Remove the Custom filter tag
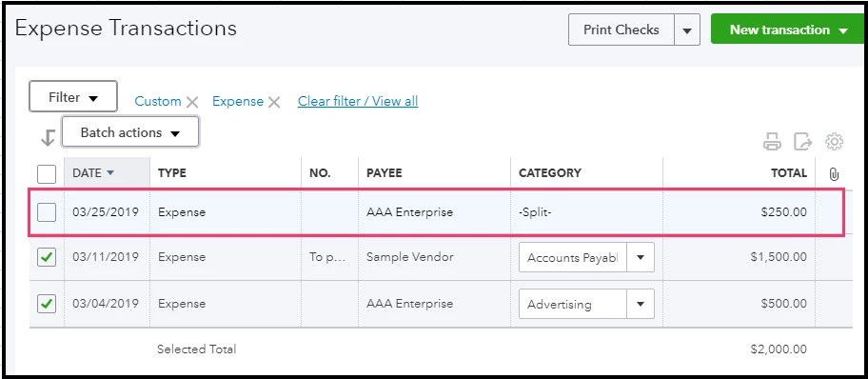 (x=192, y=102)
